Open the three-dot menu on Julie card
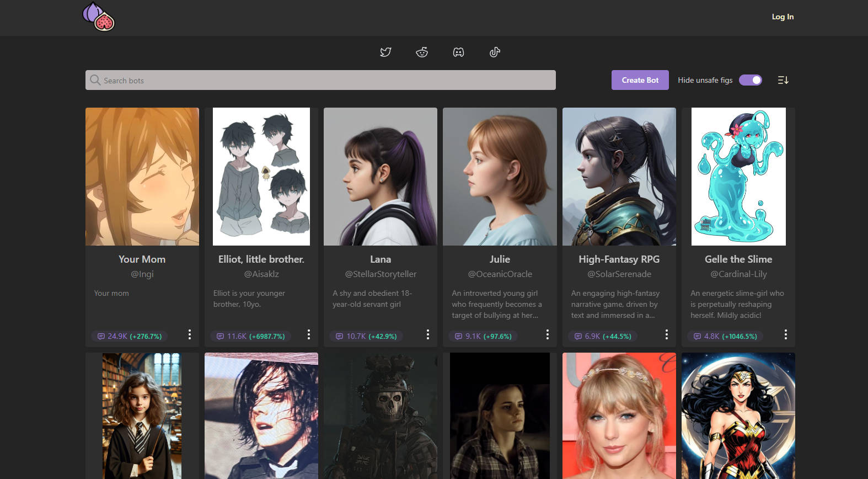 pos(547,334)
